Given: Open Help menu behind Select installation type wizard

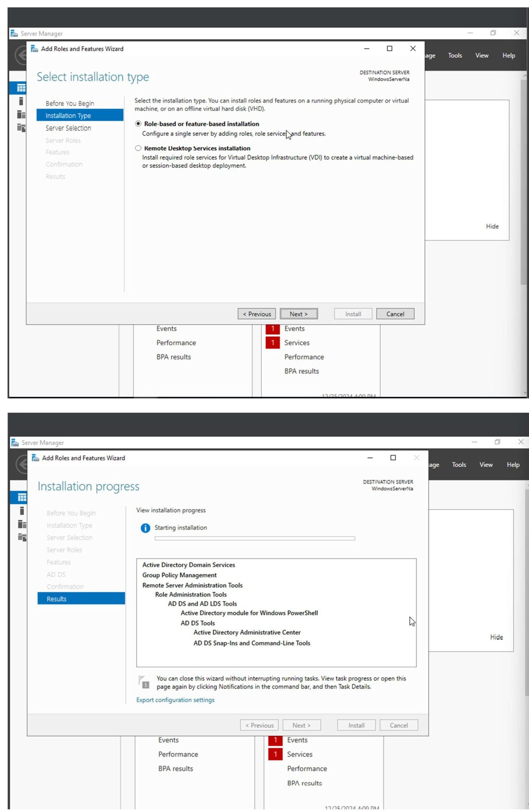Looking at the screenshot, I should 509,55.
